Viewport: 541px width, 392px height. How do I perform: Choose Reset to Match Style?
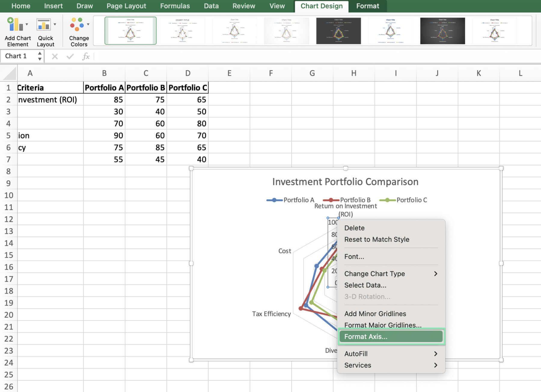click(391, 239)
